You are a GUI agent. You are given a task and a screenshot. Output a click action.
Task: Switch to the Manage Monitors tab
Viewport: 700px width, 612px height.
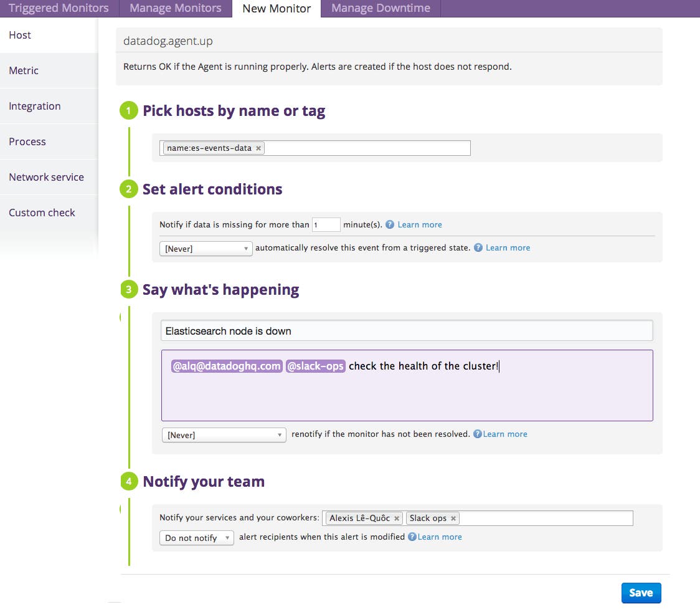tap(175, 8)
